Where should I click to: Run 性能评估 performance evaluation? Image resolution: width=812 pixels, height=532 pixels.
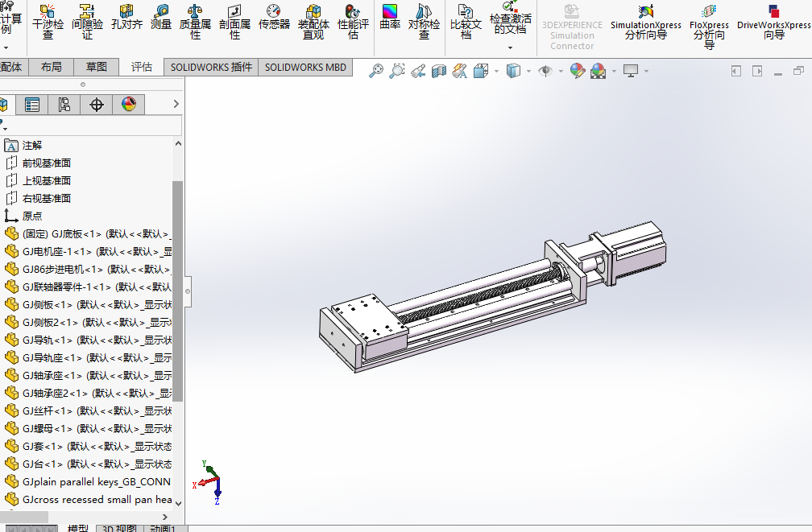coord(353,22)
